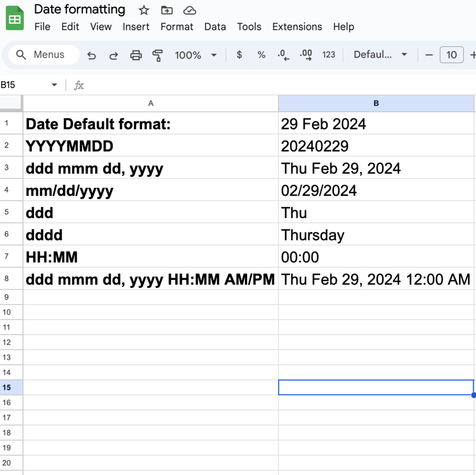Viewport: 476px width, 475px height.
Task: Click the undo arrow icon
Action: [92, 55]
